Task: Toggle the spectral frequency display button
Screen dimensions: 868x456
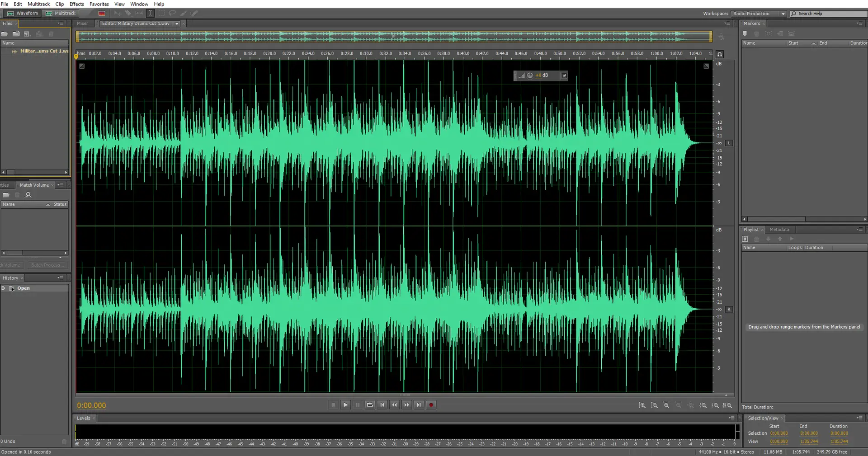Action: pos(102,14)
